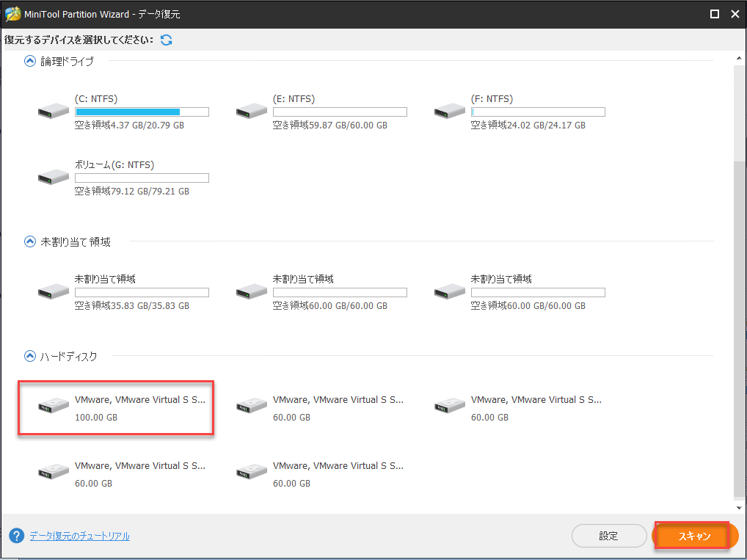747x560 pixels.
Task: Collapse the 論理ドライブ section
Action: pyautogui.click(x=29, y=62)
